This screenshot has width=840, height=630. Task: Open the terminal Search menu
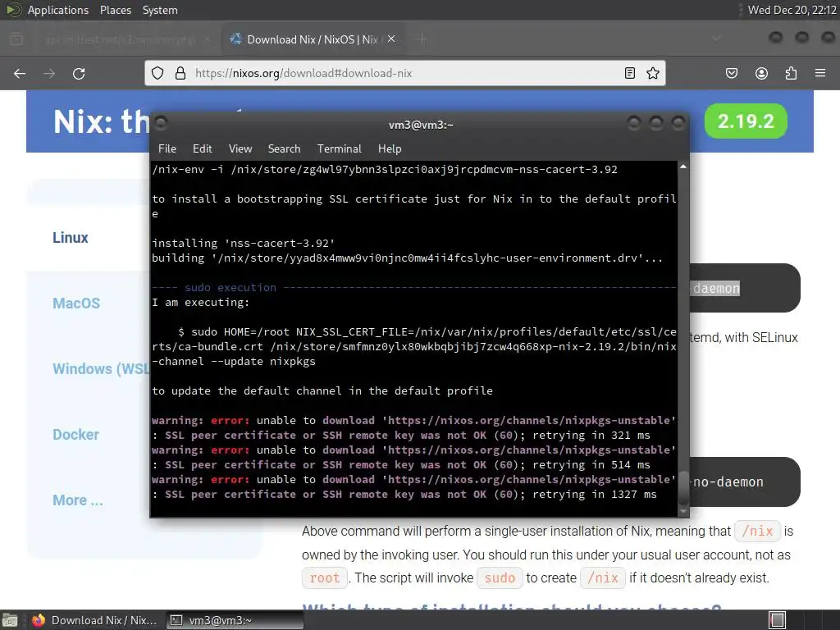284,148
